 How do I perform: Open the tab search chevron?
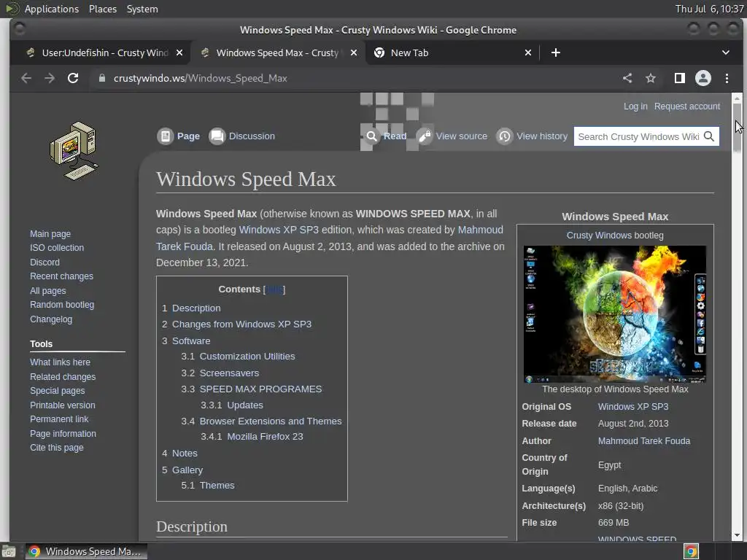tap(726, 52)
